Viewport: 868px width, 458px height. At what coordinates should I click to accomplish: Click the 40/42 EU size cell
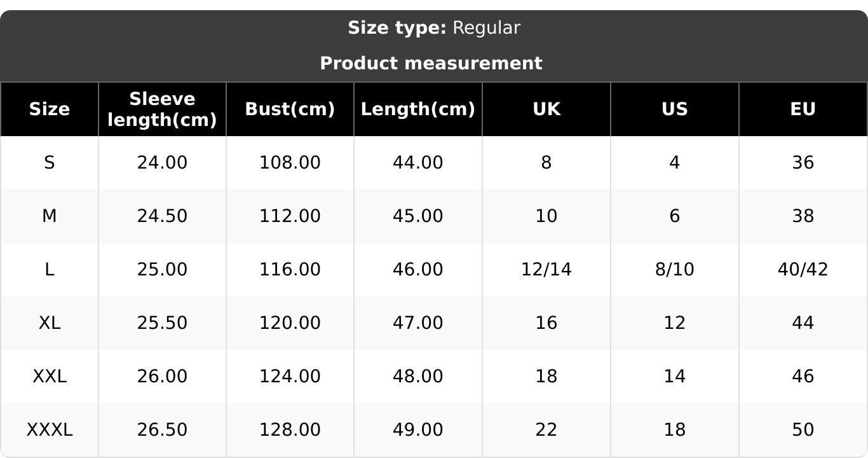803,270
